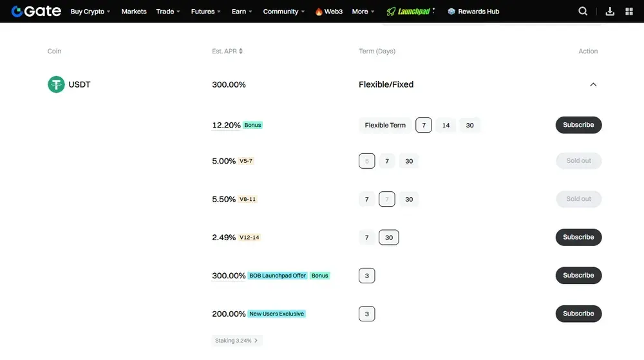Select the Flexible Term option
The image size is (644, 360).
point(385,125)
